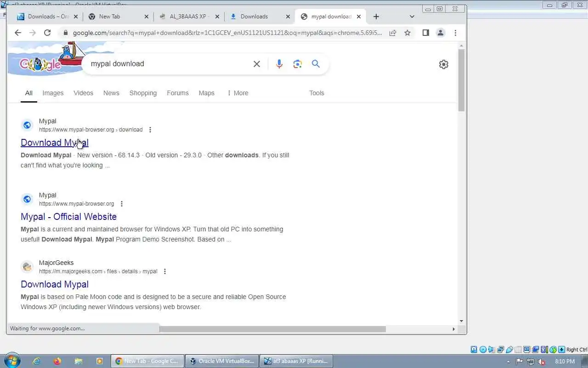588x368 pixels.
Task: Open Action Center flag icon
Action: pyautogui.click(x=519, y=362)
